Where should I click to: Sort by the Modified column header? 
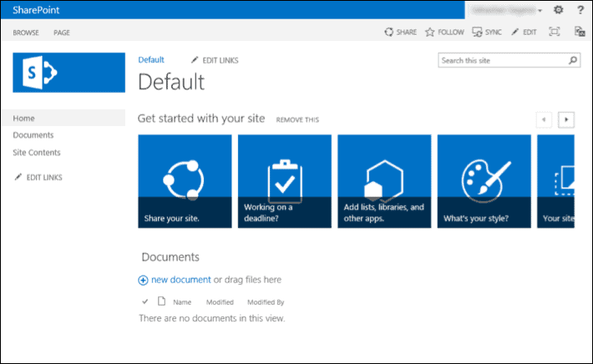tap(220, 302)
